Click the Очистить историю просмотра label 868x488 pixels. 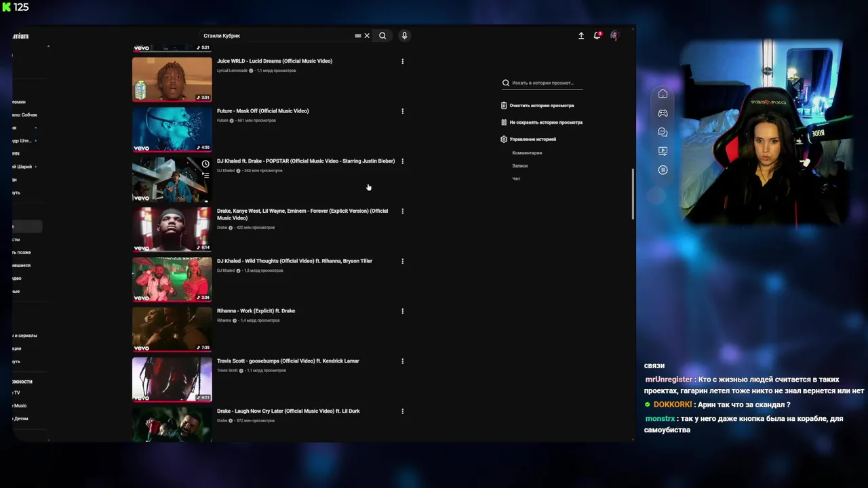542,106
